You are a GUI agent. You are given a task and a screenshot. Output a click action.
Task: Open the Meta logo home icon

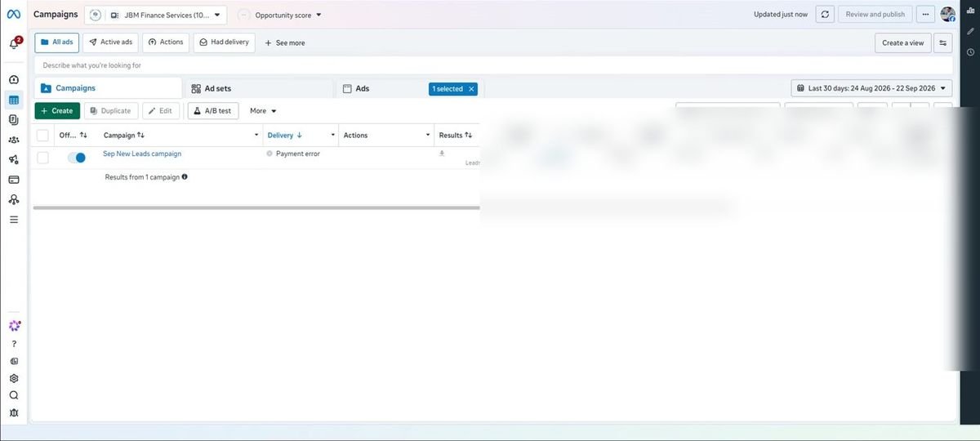click(14, 14)
